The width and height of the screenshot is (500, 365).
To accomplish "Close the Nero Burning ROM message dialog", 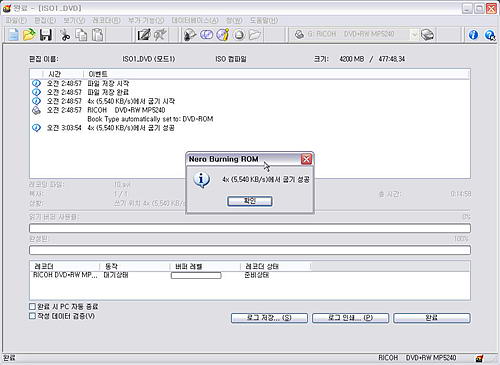I will 306,159.
